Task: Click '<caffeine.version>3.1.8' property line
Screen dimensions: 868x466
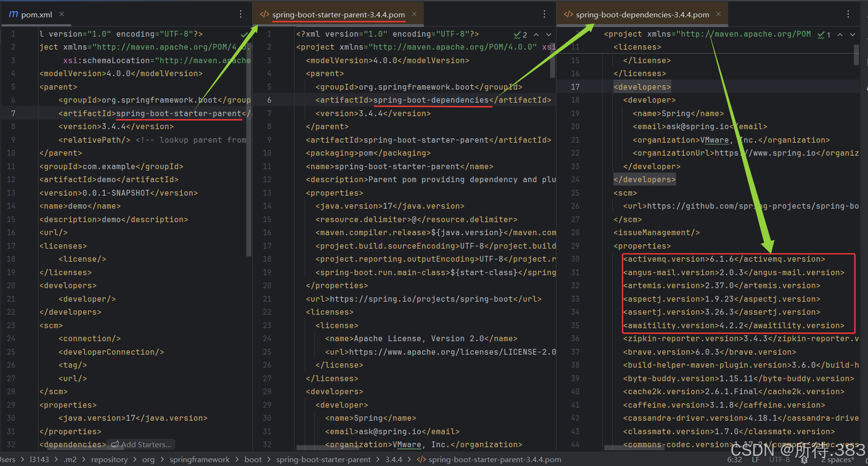Action: click(x=724, y=405)
